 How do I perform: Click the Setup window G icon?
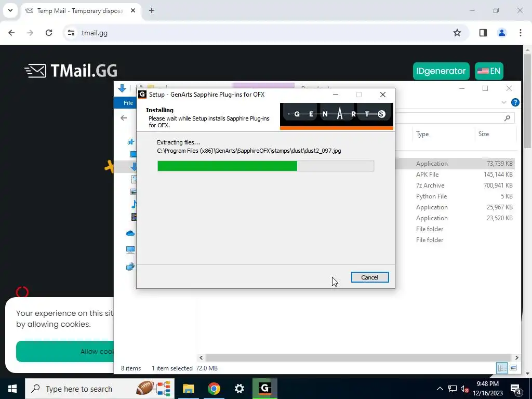[142, 95]
